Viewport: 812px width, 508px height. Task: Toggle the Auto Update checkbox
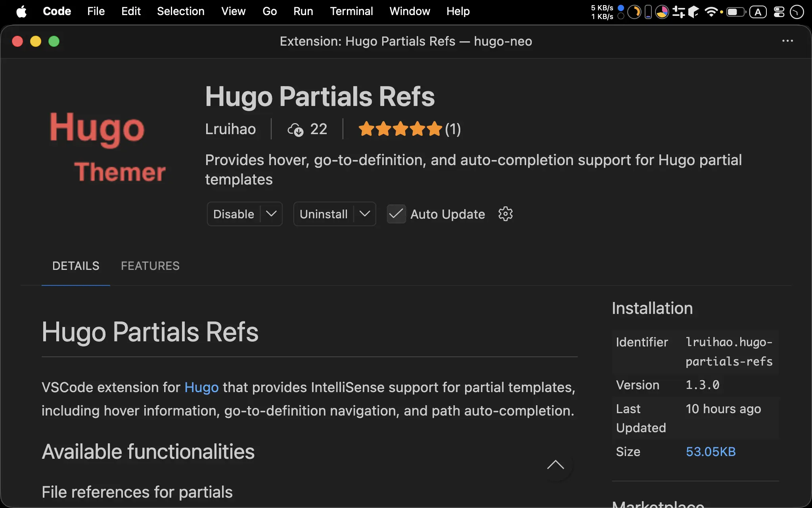click(x=396, y=214)
